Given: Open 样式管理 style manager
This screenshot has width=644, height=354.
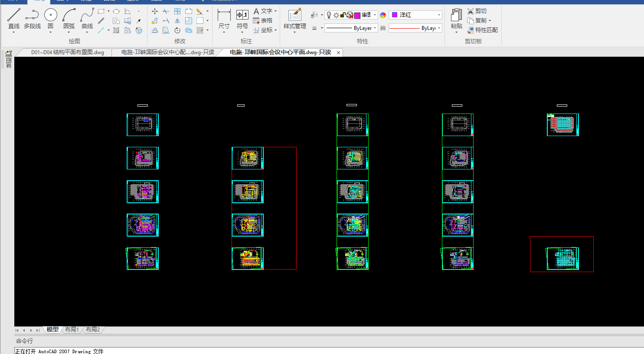Looking at the screenshot, I should pos(294,19).
